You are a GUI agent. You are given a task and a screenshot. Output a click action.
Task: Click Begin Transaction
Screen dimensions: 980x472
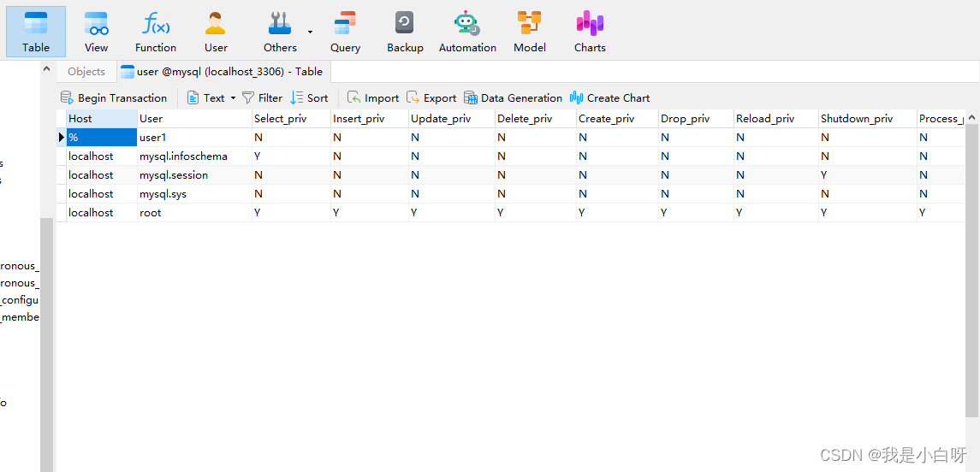pyautogui.click(x=114, y=98)
